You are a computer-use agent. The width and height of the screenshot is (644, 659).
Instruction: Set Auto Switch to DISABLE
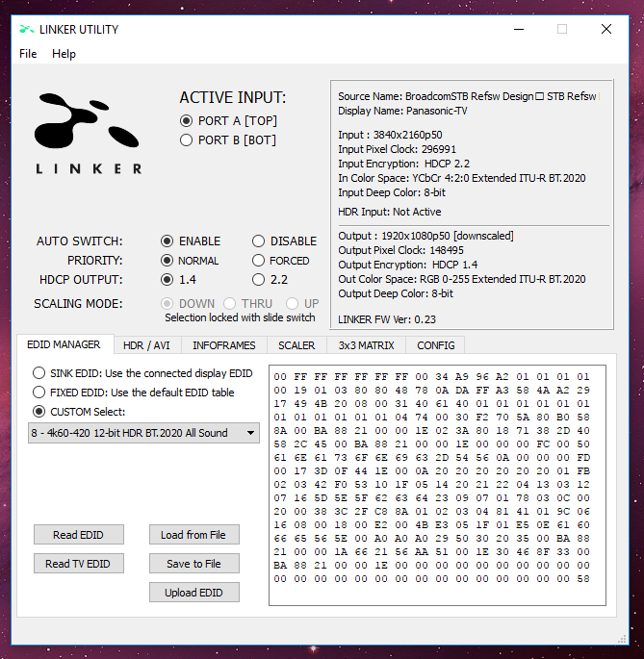click(x=259, y=241)
